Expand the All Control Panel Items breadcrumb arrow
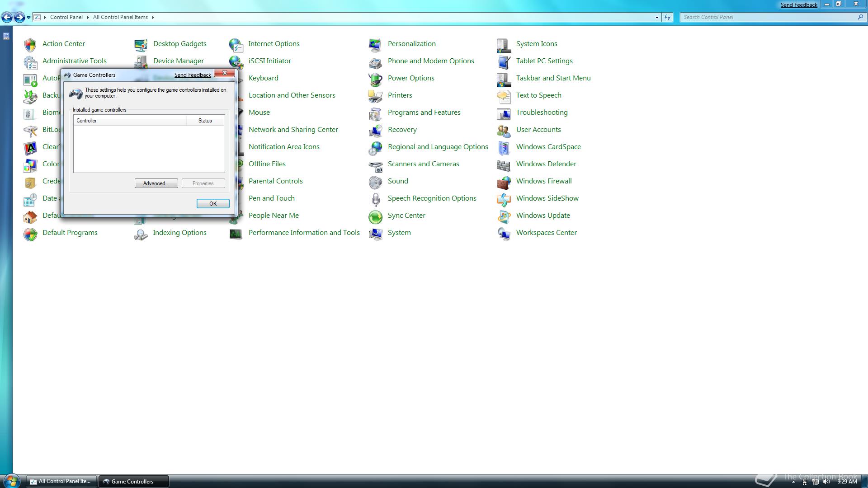This screenshot has width=868, height=488. click(x=153, y=17)
